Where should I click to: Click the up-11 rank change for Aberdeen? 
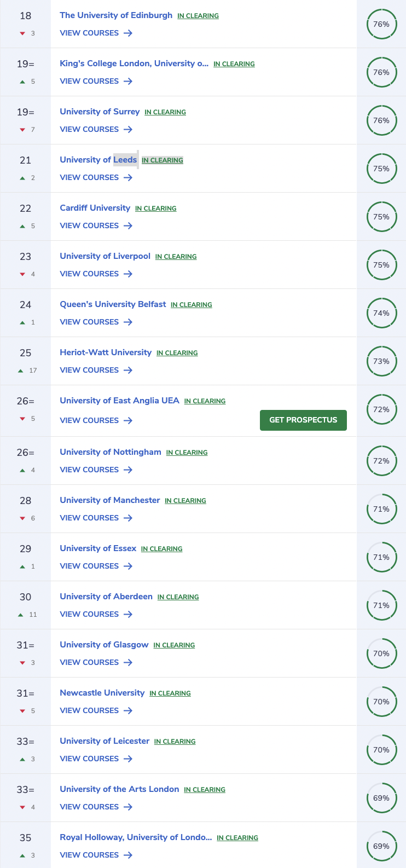coord(27,615)
